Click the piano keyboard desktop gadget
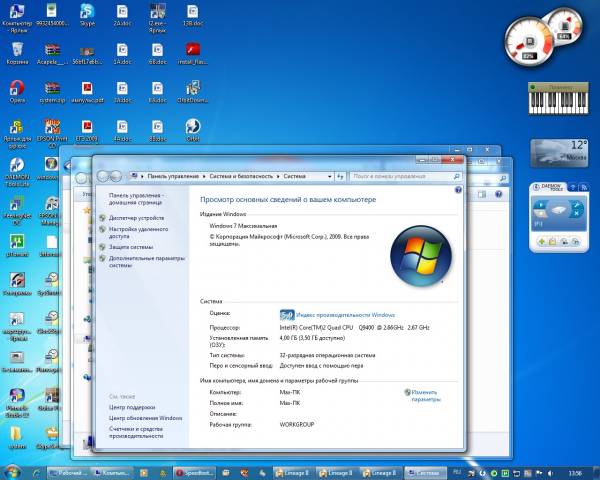Screen dimensions: 600x480 tap(558, 98)
